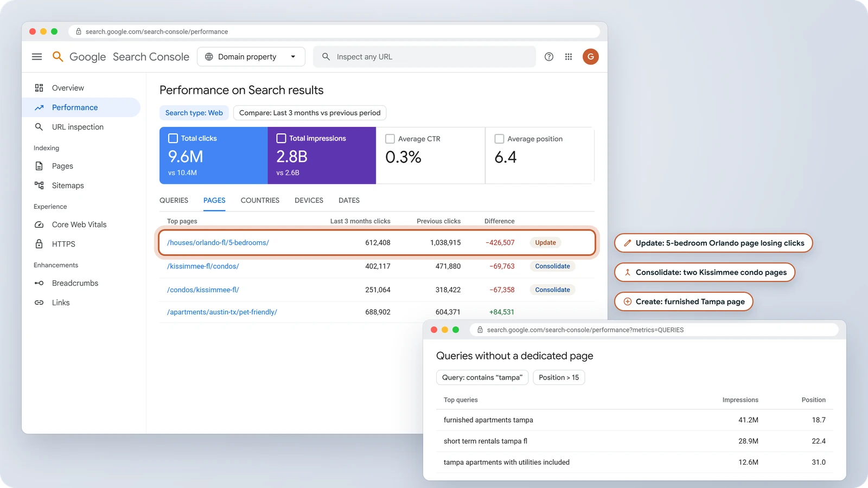Click the merge icon on Consolidate suggestion
Viewport: 868px width, 488px height.
point(627,272)
